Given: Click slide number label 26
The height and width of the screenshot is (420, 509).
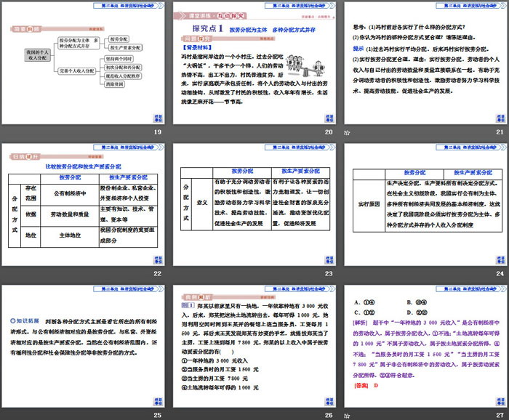Looking at the screenshot, I should point(329,415).
